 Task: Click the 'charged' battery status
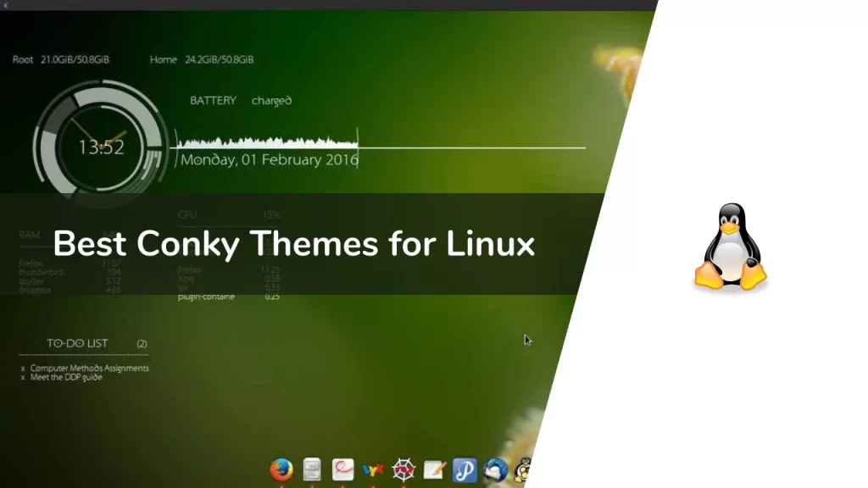(x=272, y=101)
